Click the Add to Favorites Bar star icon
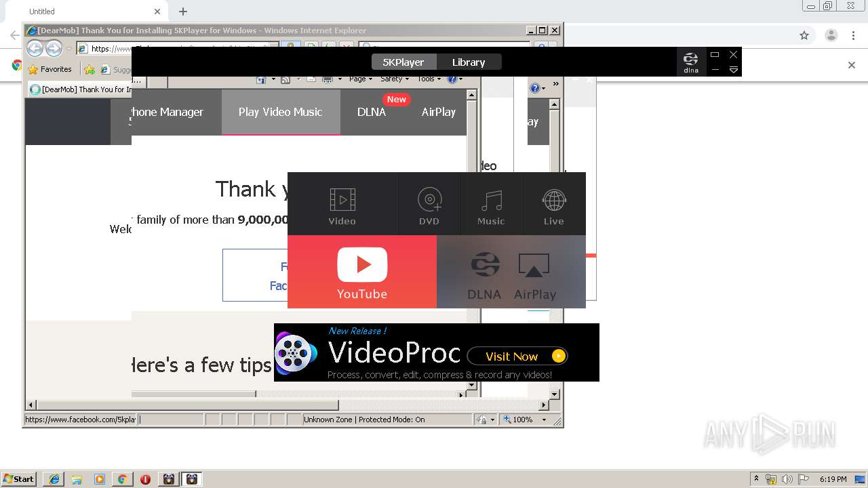Screen dimensions: 868x488 [90, 69]
